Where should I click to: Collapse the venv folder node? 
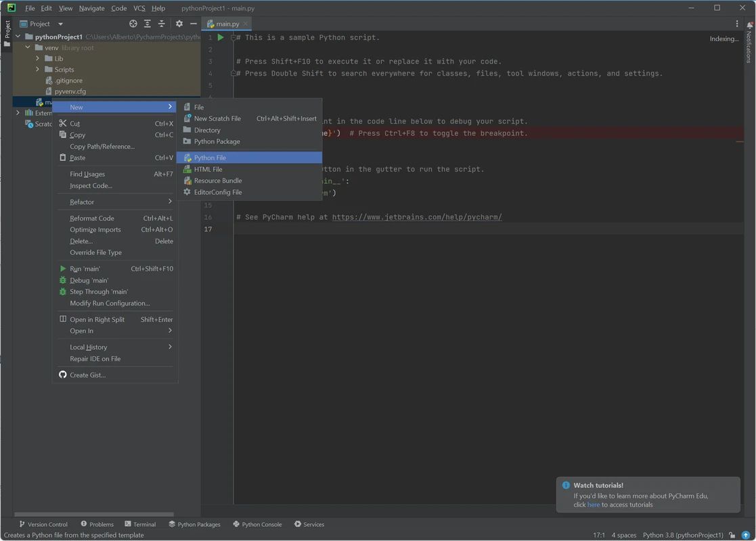(28, 47)
